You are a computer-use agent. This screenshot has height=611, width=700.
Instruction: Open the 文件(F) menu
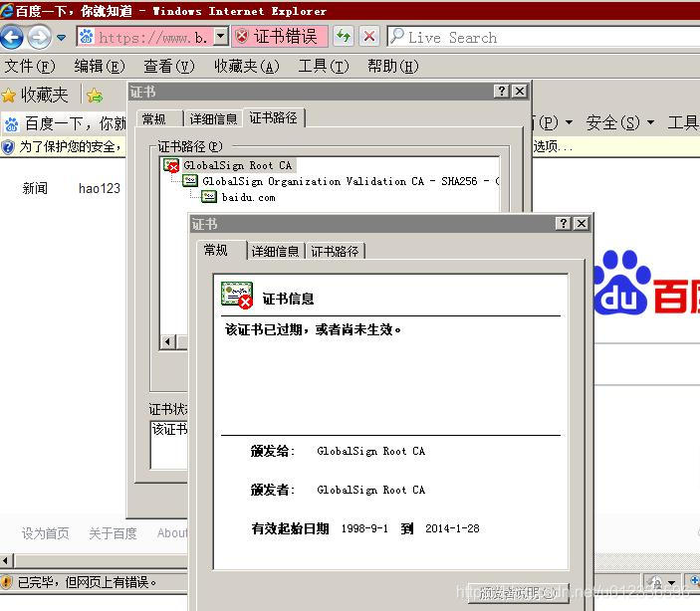click(x=30, y=67)
